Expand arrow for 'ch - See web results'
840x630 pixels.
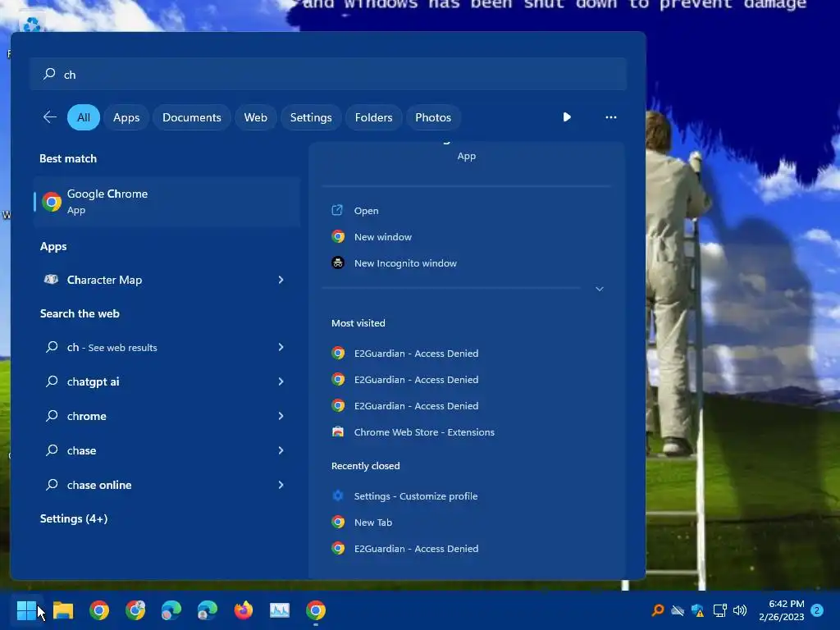pos(281,347)
